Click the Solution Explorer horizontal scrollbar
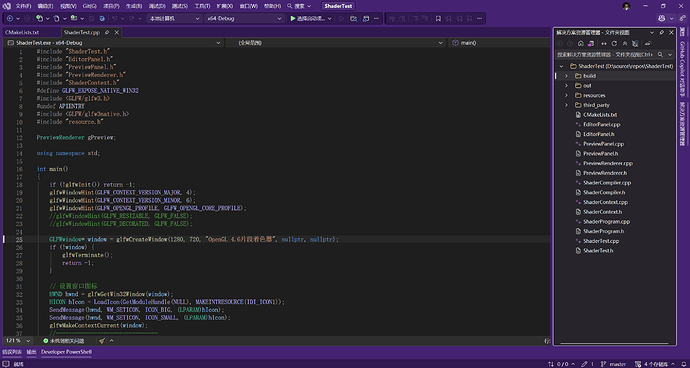The image size is (690, 368). pyautogui.click(x=614, y=342)
